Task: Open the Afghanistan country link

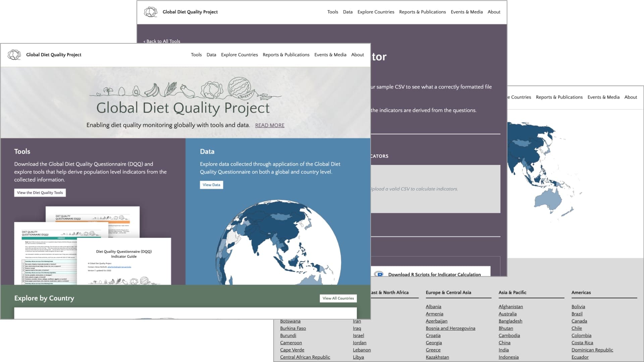Action: (x=511, y=307)
